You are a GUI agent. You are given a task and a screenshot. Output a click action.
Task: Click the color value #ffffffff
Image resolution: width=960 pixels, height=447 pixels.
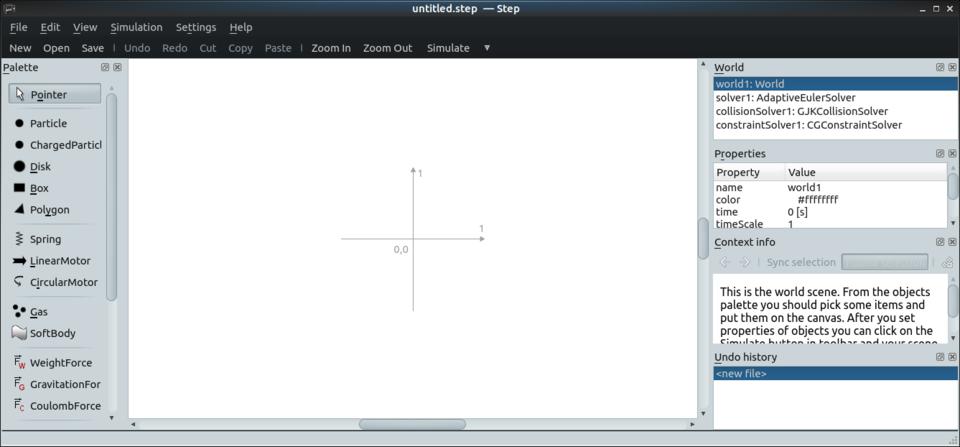[x=818, y=200]
